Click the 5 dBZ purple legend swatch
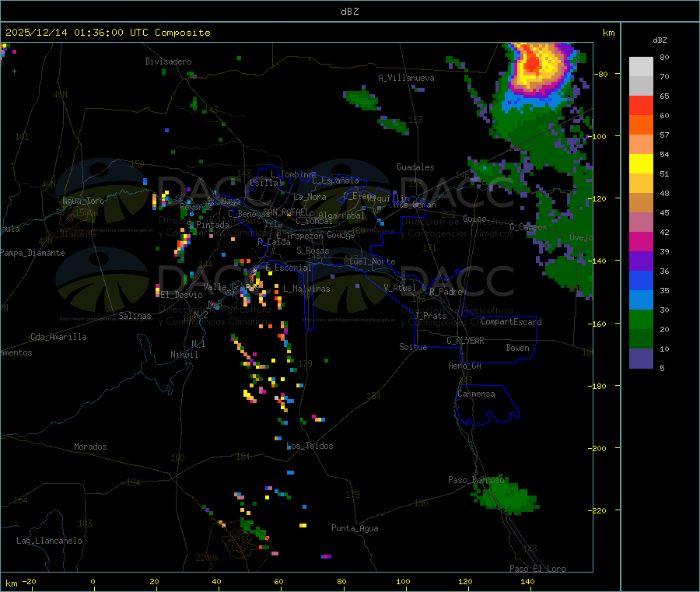This screenshot has width=700, height=592. click(641, 359)
